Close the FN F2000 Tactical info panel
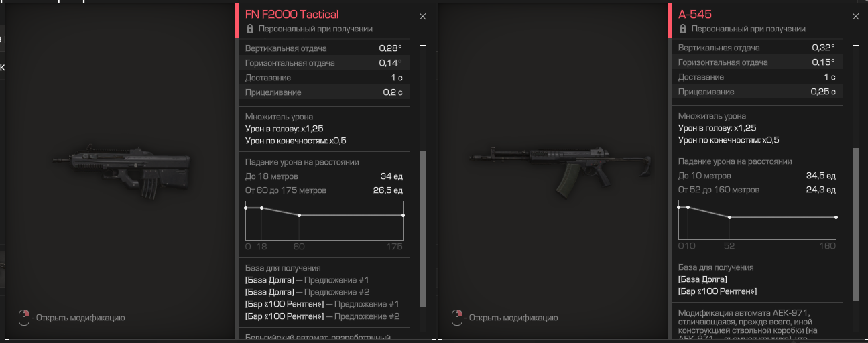 (x=422, y=17)
